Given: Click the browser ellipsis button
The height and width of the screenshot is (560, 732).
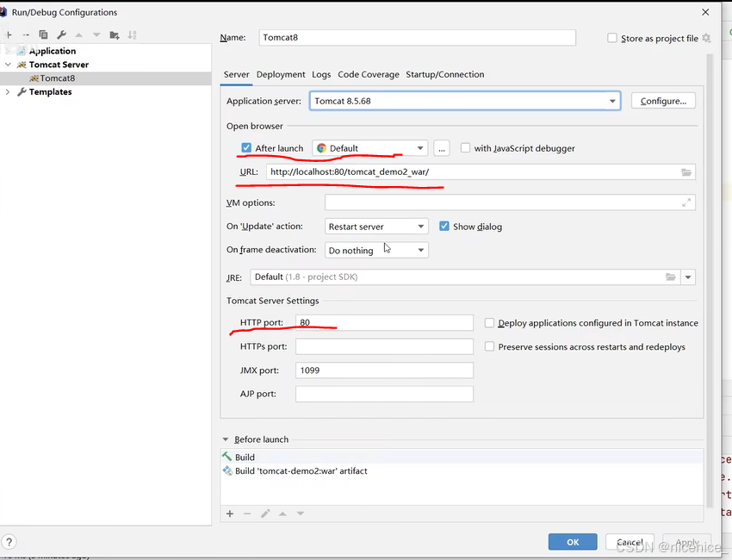Looking at the screenshot, I should (442, 148).
